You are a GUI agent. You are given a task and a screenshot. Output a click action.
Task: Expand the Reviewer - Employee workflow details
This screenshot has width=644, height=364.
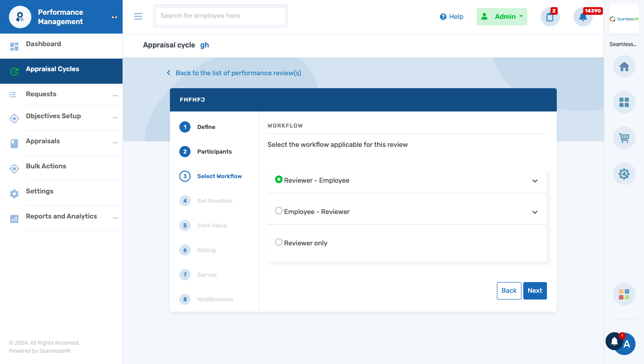point(534,180)
